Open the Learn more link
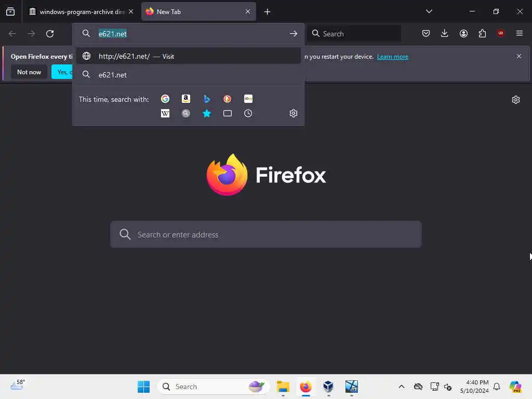 pos(393,57)
